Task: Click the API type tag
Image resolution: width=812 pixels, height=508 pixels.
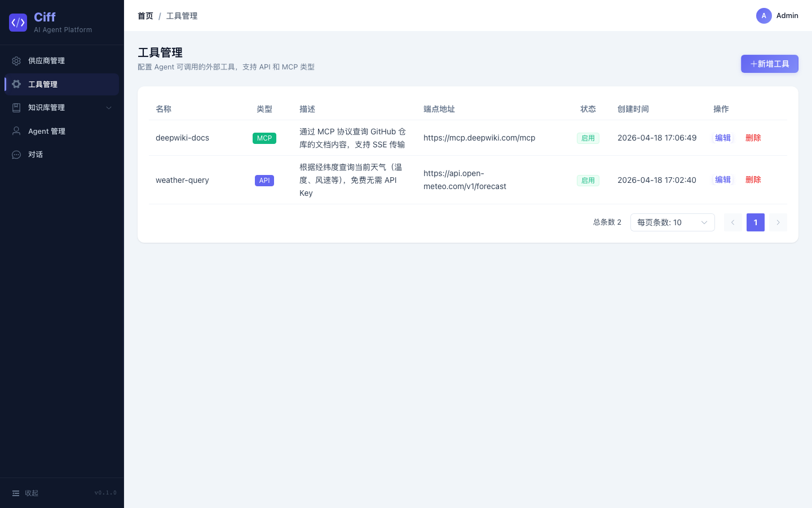Action: coord(264,181)
